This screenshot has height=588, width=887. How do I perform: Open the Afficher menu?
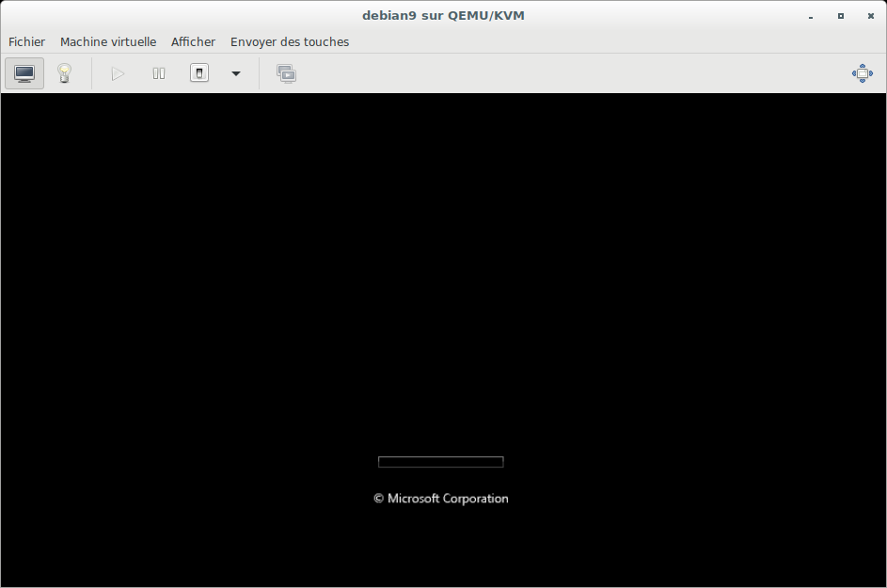[x=193, y=42]
